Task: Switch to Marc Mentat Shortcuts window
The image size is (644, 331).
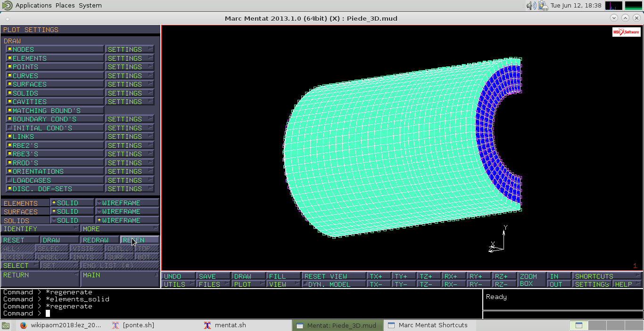Action: coord(428,325)
